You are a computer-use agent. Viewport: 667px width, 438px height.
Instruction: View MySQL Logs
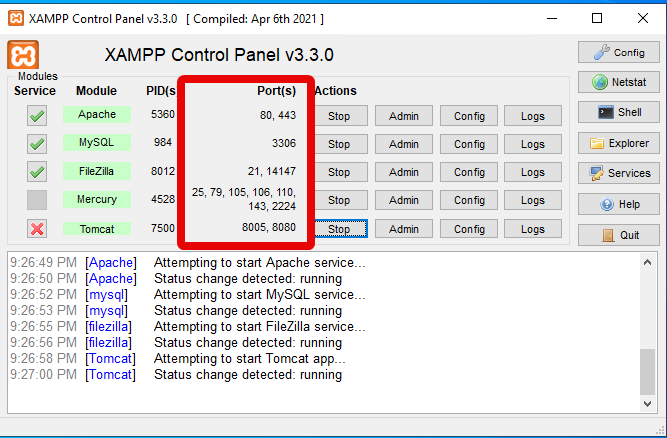[x=533, y=144]
